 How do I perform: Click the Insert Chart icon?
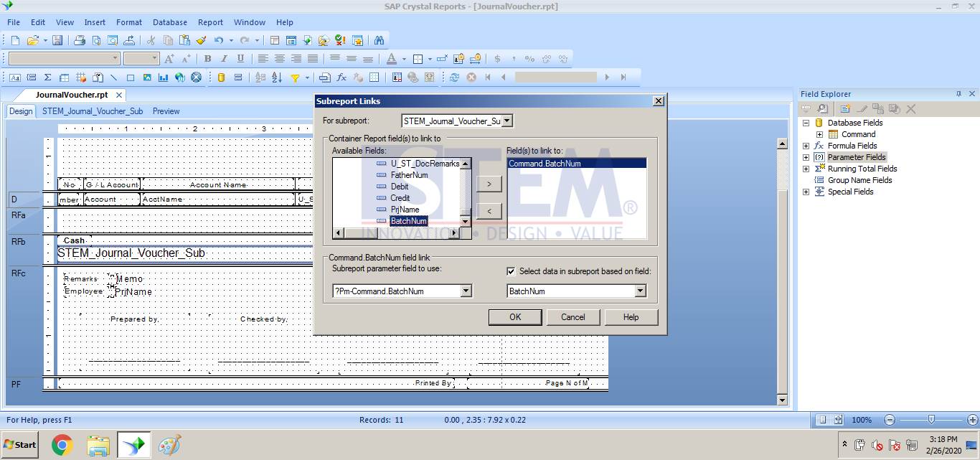(164, 78)
